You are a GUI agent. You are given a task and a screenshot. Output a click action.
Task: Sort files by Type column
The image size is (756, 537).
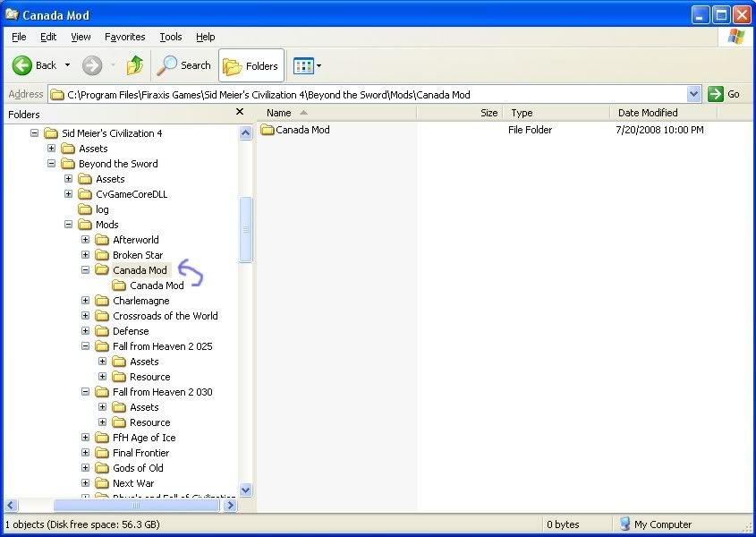[x=556, y=113]
